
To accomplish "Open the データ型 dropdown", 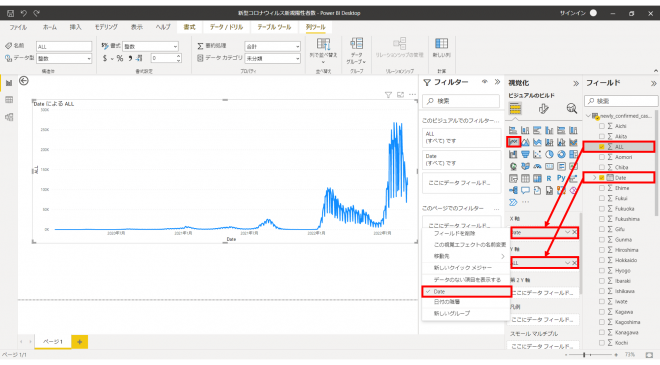I will pos(64,59).
